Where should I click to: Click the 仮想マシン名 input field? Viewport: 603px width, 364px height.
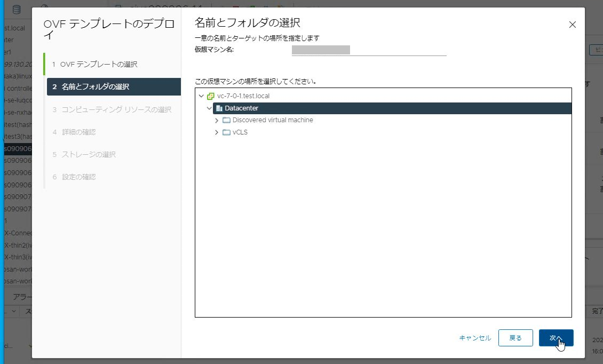(369, 50)
